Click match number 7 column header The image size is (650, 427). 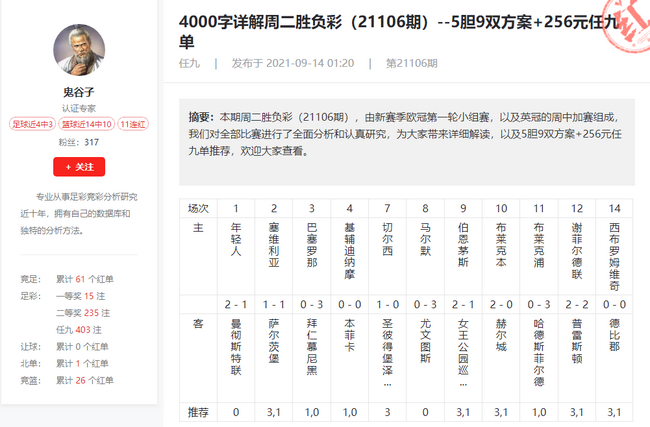tap(387, 208)
